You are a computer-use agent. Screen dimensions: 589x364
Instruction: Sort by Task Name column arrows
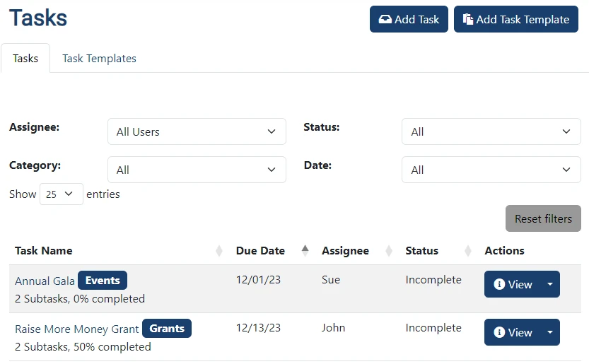(219, 251)
